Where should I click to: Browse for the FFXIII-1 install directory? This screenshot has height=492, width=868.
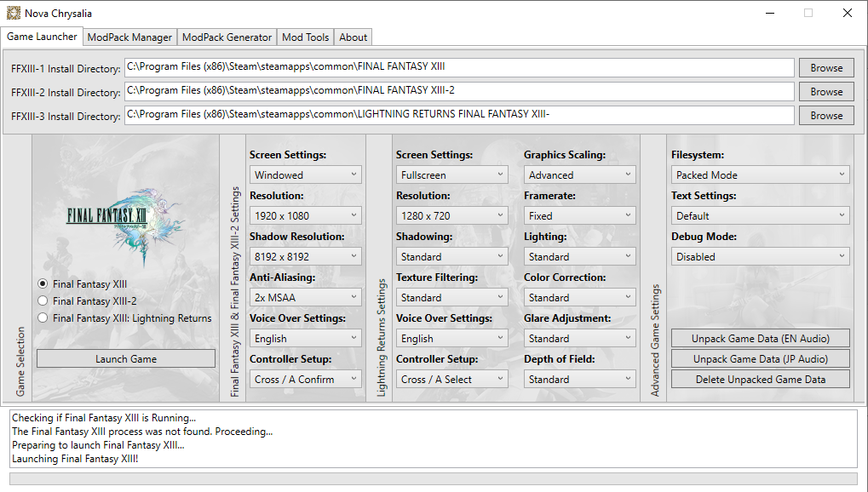[x=826, y=67]
